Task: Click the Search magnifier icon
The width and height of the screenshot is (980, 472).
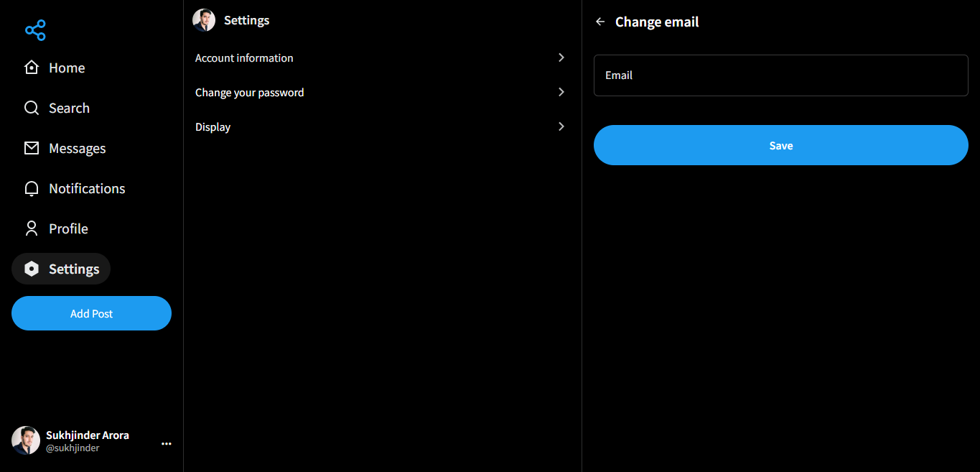Action: 32,108
